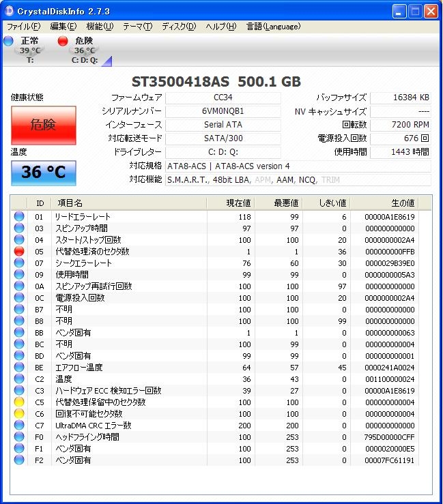Click the power-on hours field 1443 時間
Image resolution: width=443 pixels, height=504 pixels.
click(x=401, y=152)
